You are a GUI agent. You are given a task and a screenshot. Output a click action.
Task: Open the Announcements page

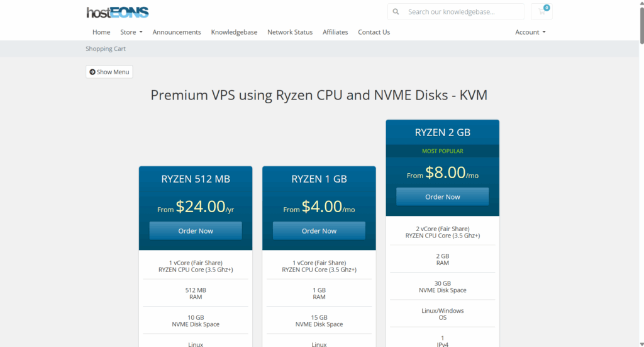pyautogui.click(x=177, y=32)
